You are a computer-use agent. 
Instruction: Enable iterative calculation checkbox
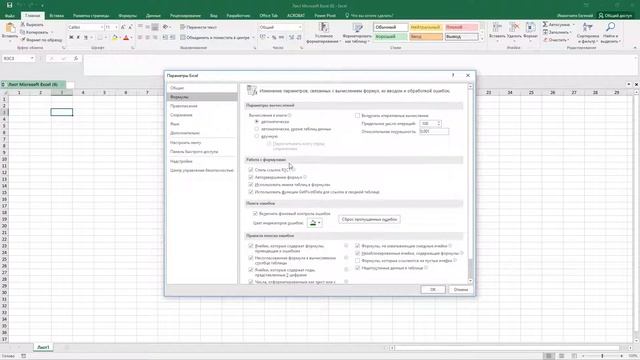click(x=358, y=116)
